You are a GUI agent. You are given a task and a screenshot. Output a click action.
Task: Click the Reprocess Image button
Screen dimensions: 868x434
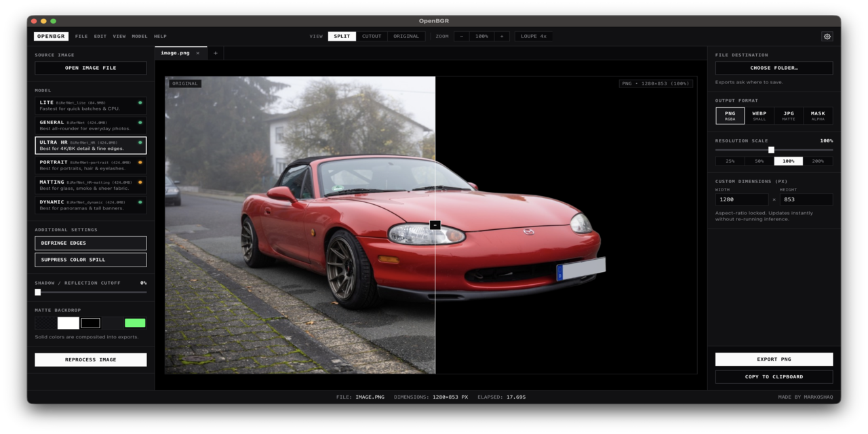tap(91, 359)
